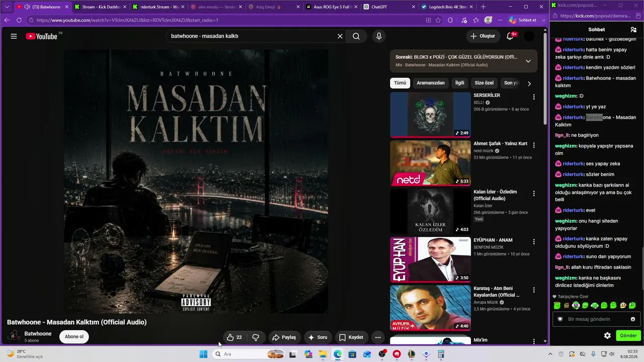Open Windows Start menu
The image size is (644, 362).
pos(203,354)
